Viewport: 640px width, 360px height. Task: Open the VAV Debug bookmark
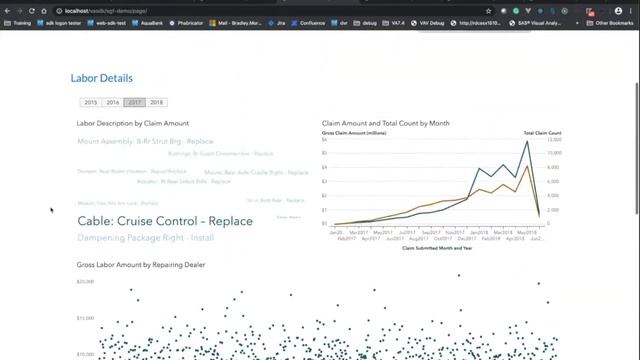[427, 23]
